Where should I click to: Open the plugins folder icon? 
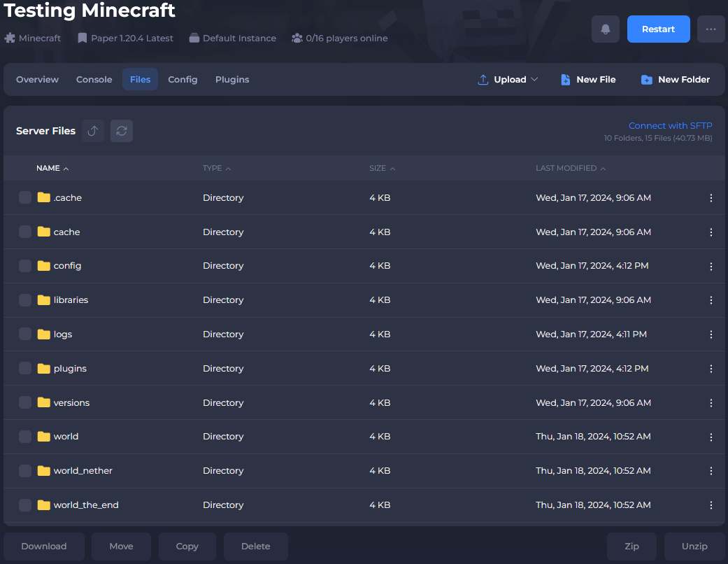[44, 369]
